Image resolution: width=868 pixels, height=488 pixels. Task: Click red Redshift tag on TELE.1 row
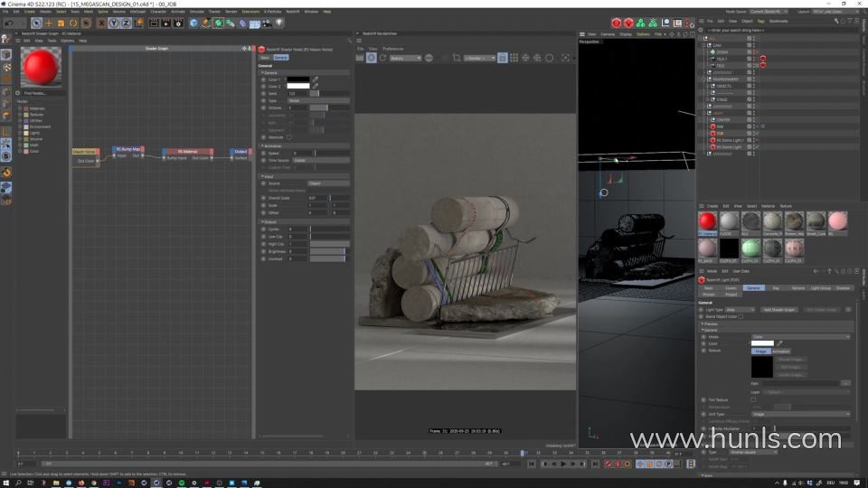(763, 59)
